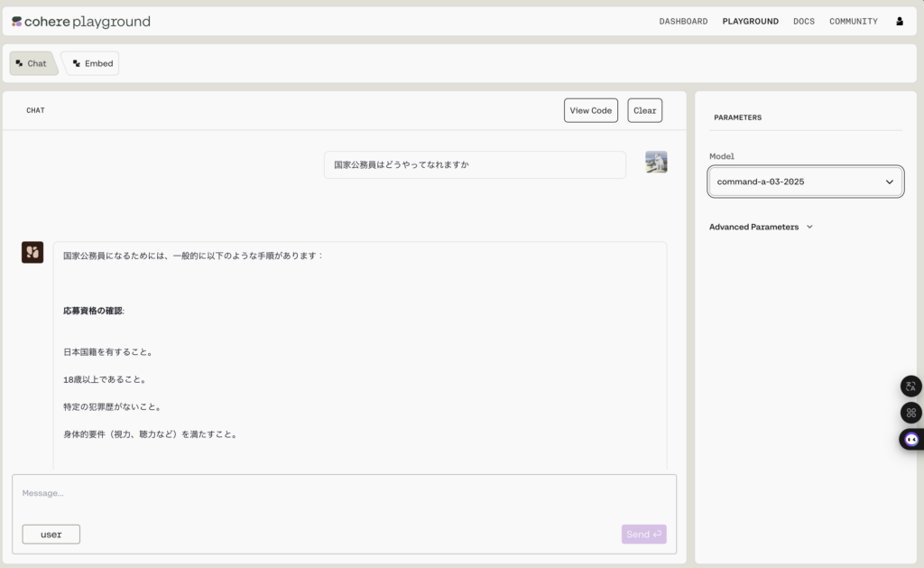
Task: Open the user account profile icon
Action: [899, 22]
